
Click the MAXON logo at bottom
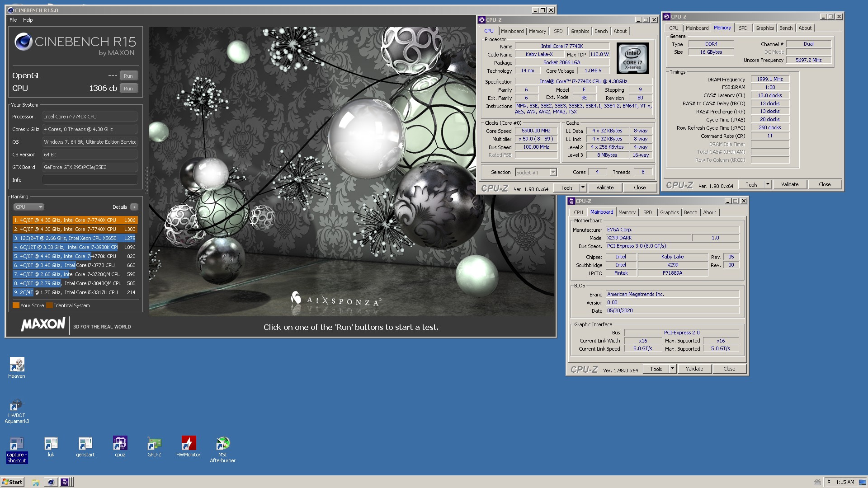point(43,324)
